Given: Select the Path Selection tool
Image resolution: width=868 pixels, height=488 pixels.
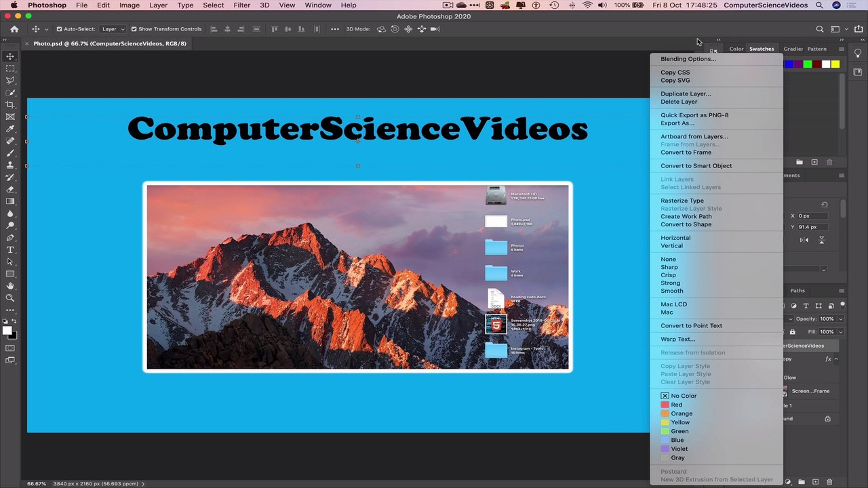Looking at the screenshot, I should pos(10,262).
